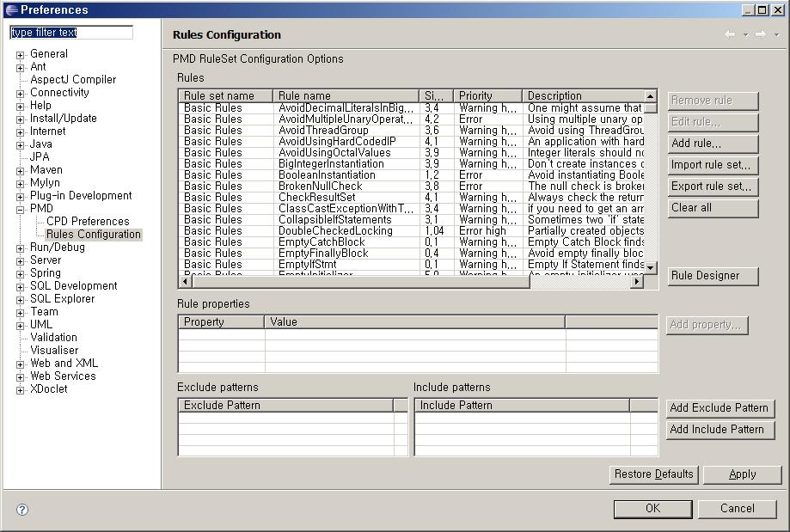Click rules table scroll up arrow

(x=651, y=95)
